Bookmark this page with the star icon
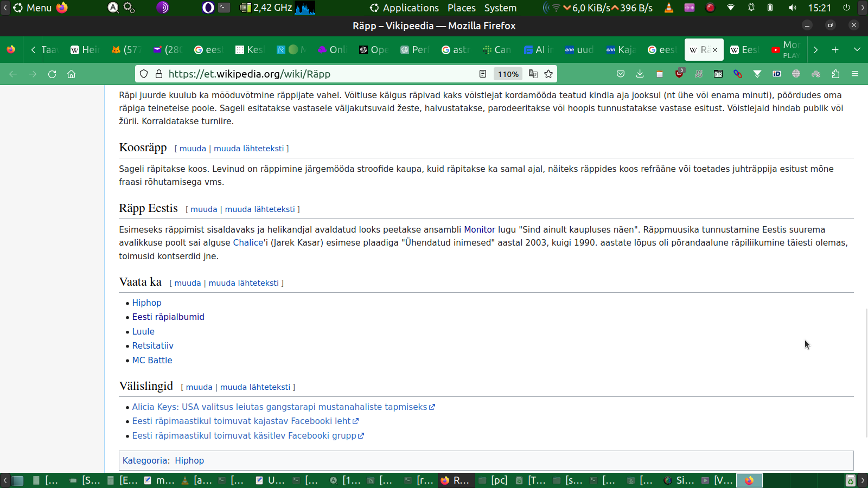Image resolution: width=868 pixels, height=488 pixels. pyautogui.click(x=548, y=74)
